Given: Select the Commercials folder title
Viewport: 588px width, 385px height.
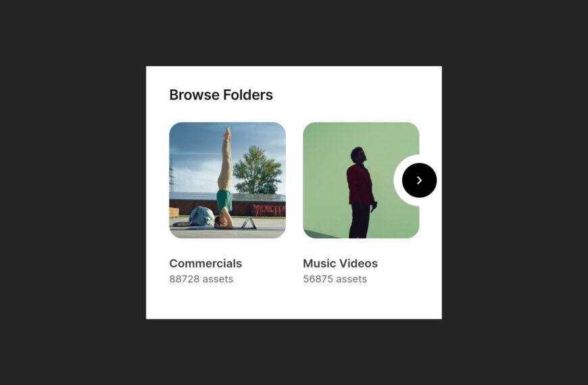Looking at the screenshot, I should 205,263.
